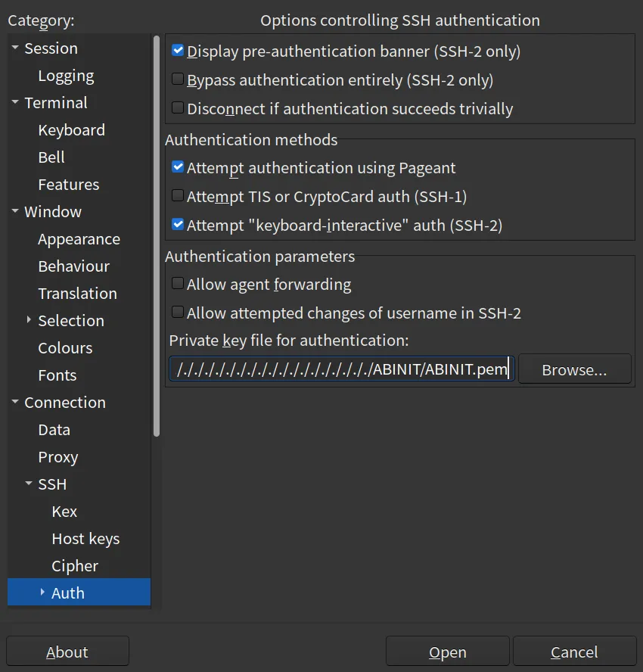Viewport: 643px width, 672px height.
Task: Allow attempted username changes in SSH-2
Action: pyautogui.click(x=176, y=313)
